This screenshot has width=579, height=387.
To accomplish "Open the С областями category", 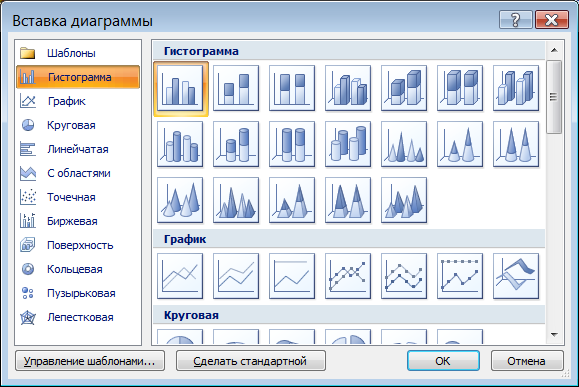I will 78,173.
